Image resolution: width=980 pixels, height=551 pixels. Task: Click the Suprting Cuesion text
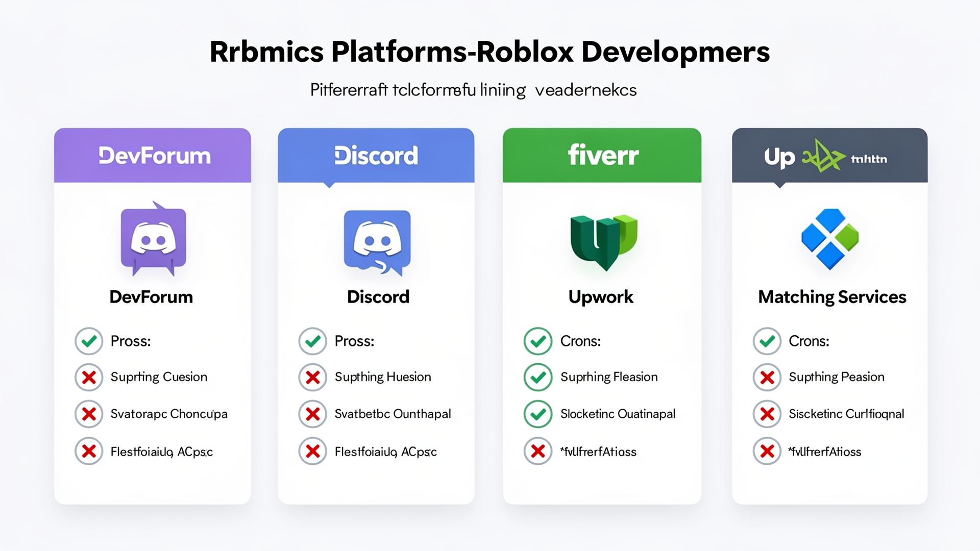coord(159,377)
